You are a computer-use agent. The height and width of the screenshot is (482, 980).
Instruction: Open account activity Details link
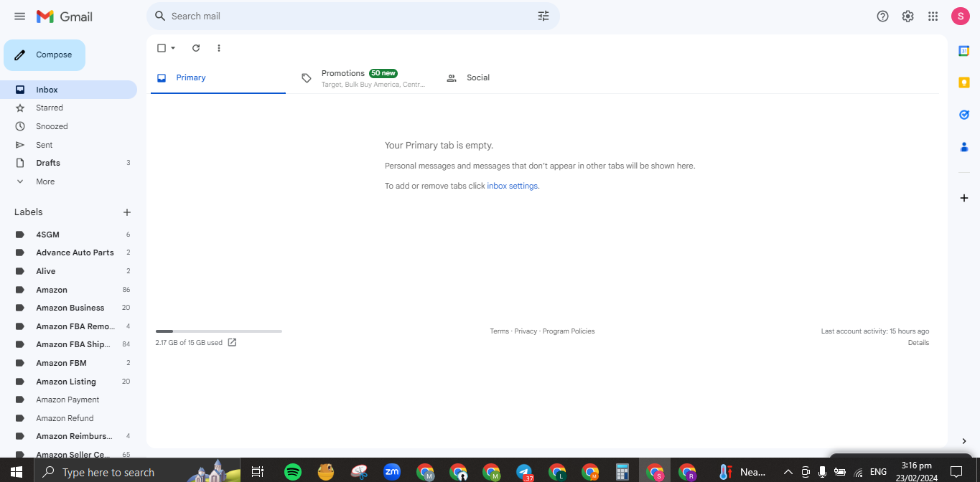click(x=918, y=343)
